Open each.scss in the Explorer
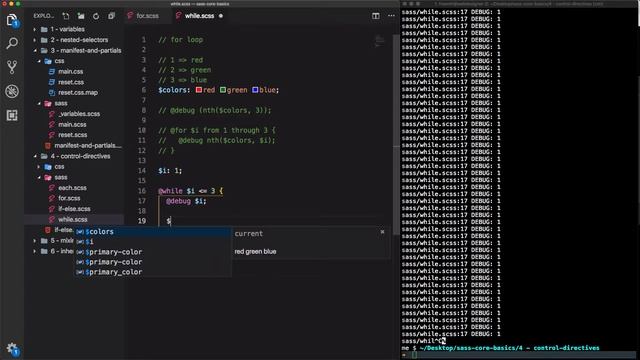 click(73, 188)
